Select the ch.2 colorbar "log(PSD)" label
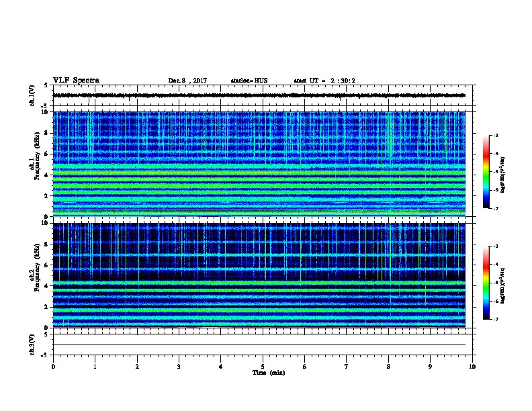 point(503,286)
